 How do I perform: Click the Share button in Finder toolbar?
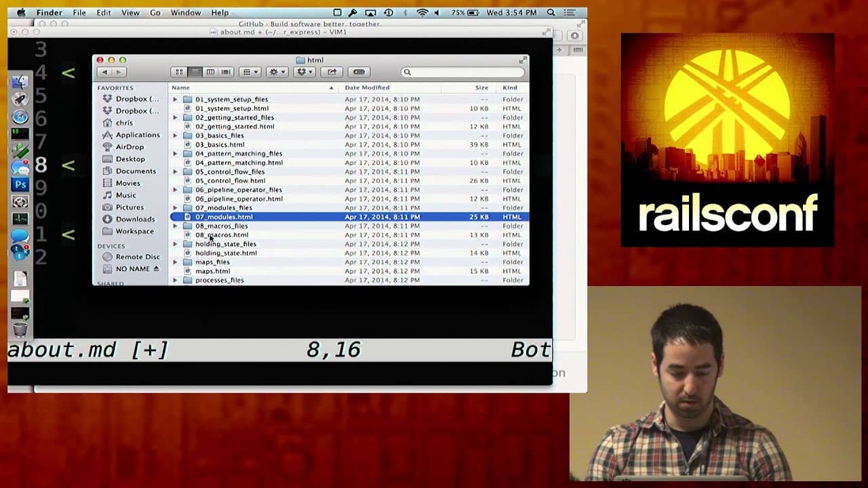[x=332, y=72]
